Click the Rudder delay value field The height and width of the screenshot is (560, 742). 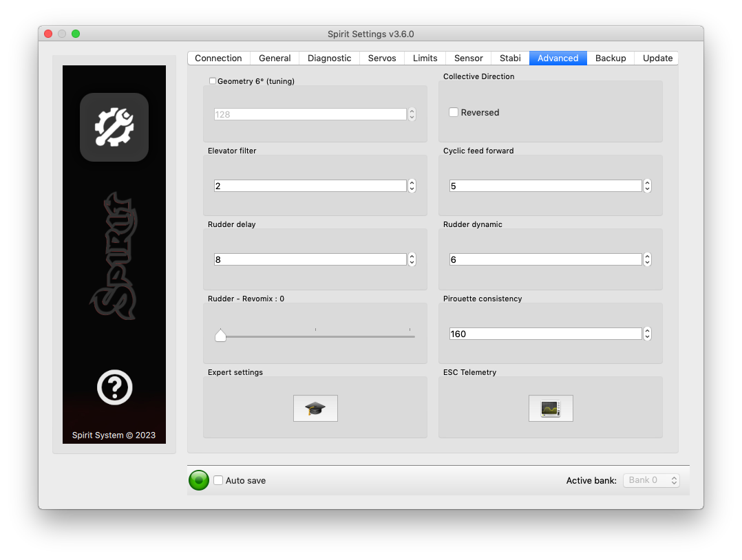pos(310,259)
